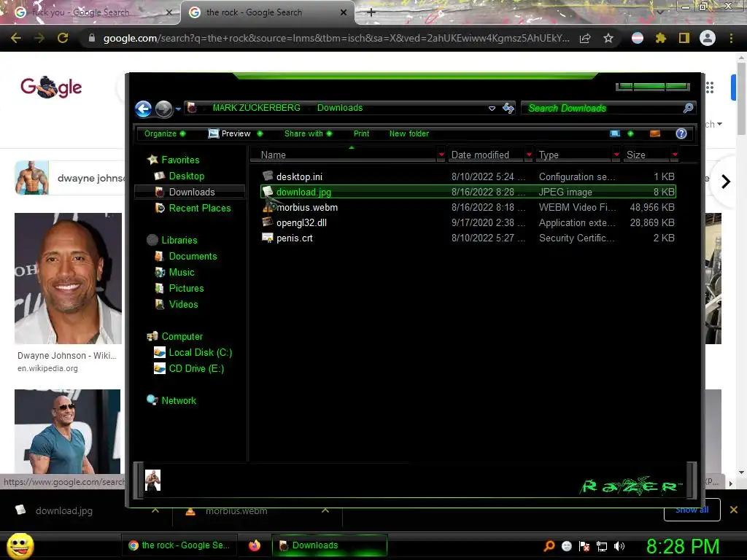Open a new Chrome tab

click(x=371, y=12)
